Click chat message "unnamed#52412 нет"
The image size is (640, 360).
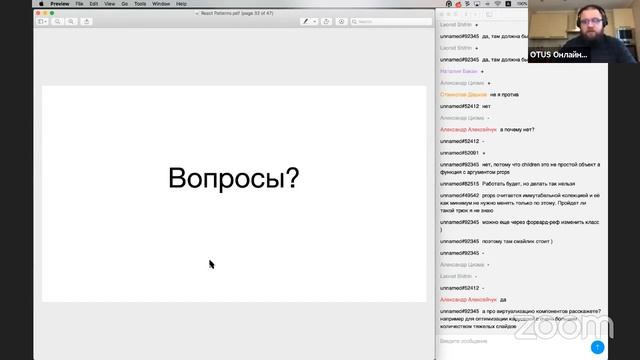coord(465,107)
